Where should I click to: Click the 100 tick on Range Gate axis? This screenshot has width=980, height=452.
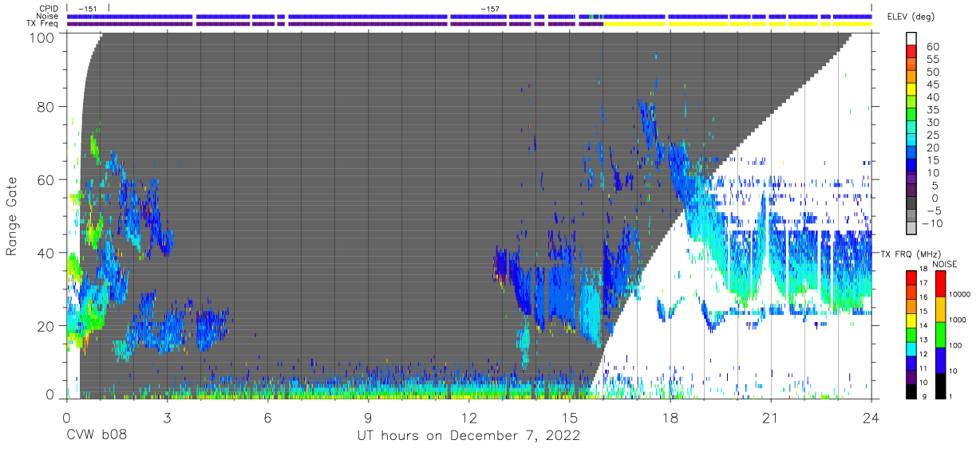[43, 37]
